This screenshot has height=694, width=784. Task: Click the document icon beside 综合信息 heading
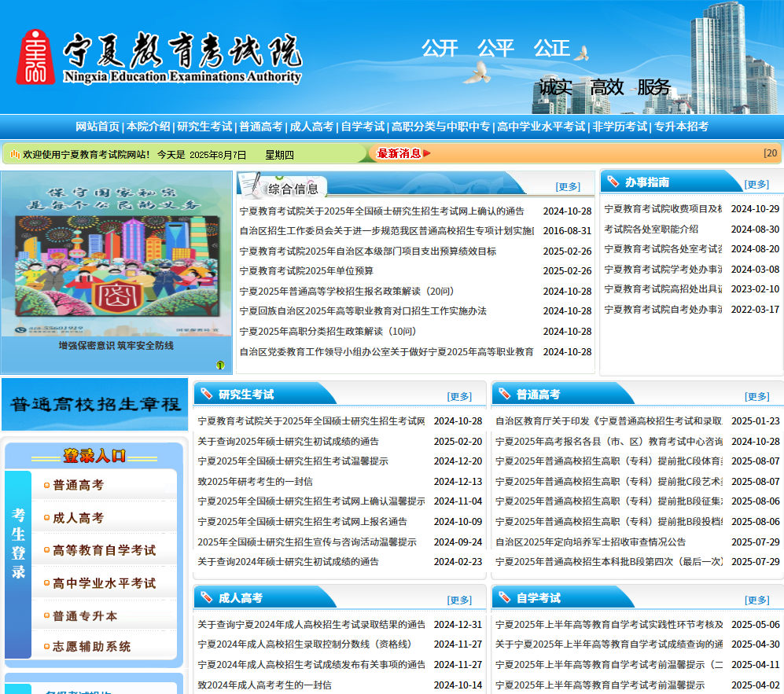tap(251, 185)
